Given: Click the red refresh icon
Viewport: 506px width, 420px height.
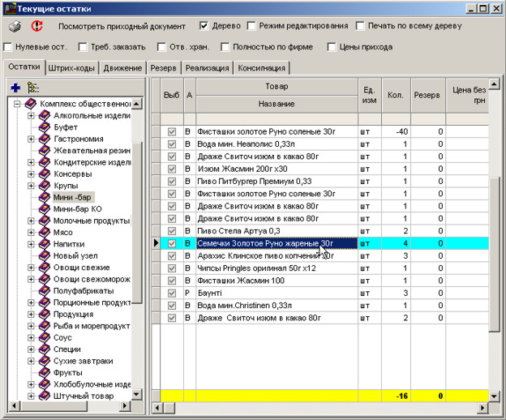Looking at the screenshot, I should [x=36, y=27].
